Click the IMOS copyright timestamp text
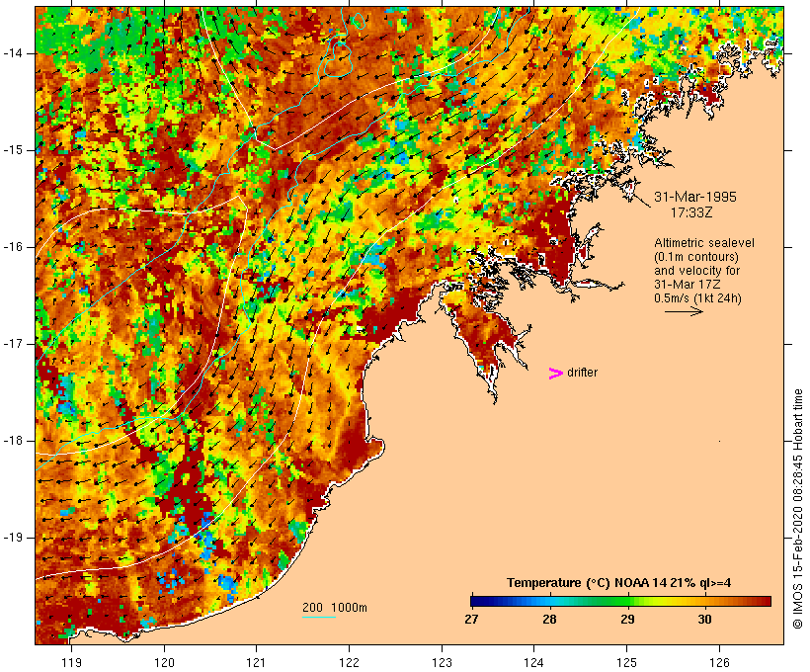This screenshot has width=810, height=672. (x=797, y=509)
